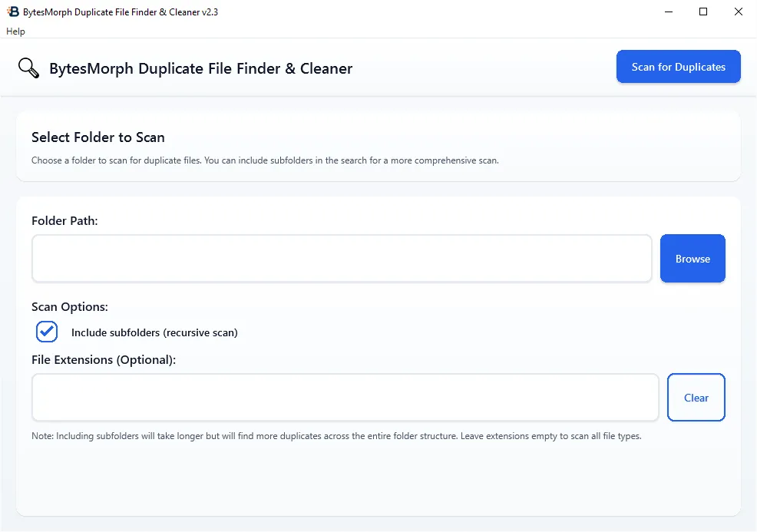This screenshot has width=757, height=532.
Task: Uncheck the Include subfolders checkbox
Action: (x=47, y=332)
